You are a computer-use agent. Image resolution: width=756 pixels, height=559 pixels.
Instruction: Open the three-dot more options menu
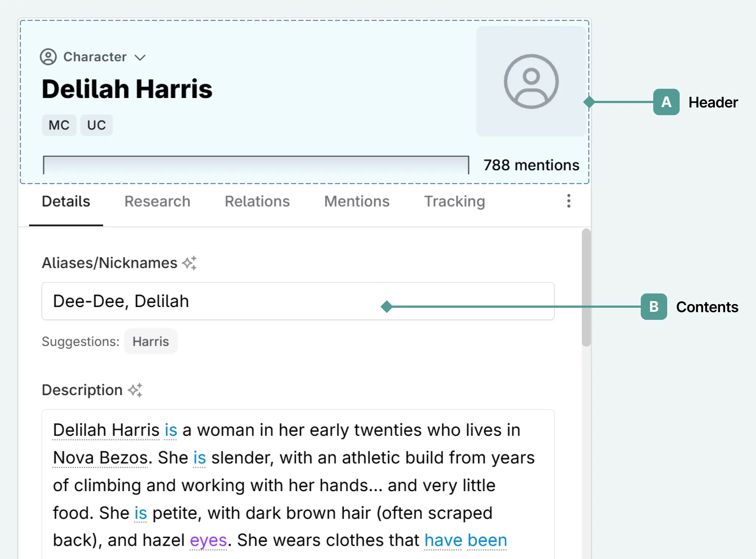[x=568, y=201]
